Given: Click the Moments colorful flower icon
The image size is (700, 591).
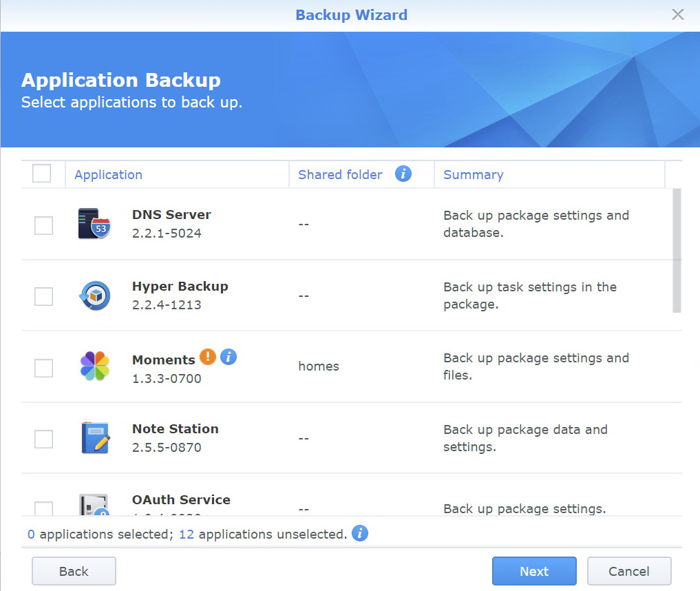Looking at the screenshot, I should (95, 366).
